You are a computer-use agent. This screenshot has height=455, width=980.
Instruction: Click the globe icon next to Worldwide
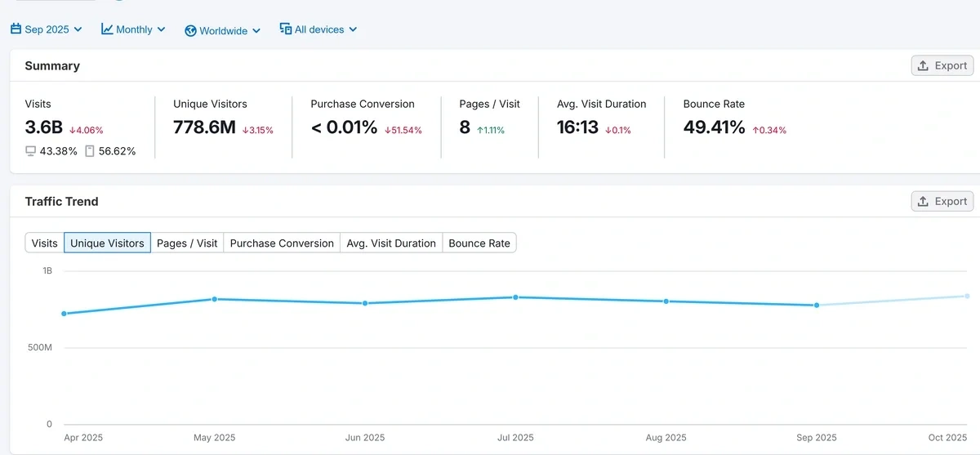[x=191, y=30]
